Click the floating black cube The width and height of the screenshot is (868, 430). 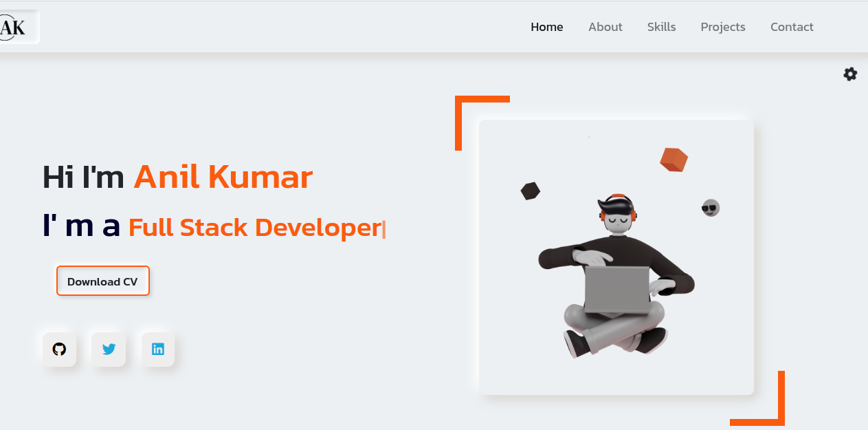pos(530,191)
